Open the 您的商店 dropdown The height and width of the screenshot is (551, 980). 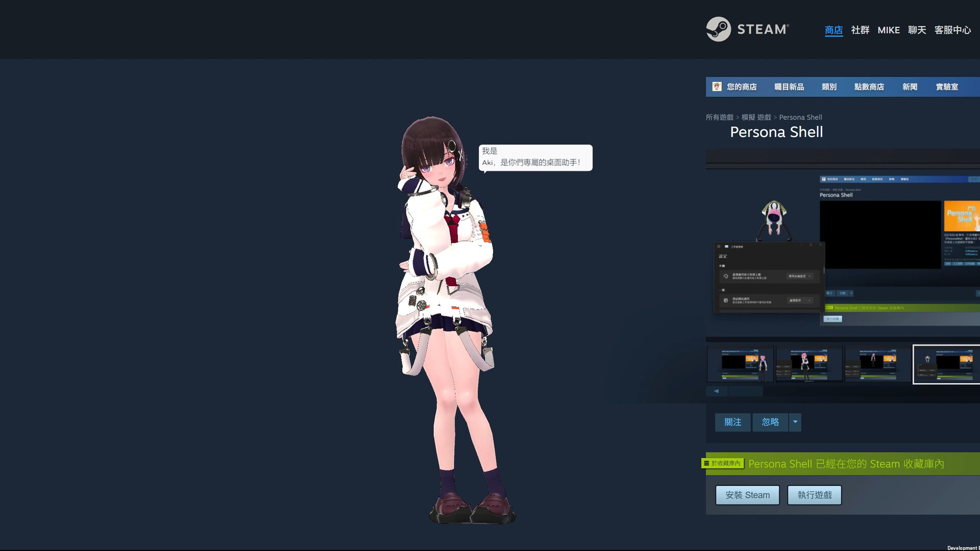coord(742,87)
